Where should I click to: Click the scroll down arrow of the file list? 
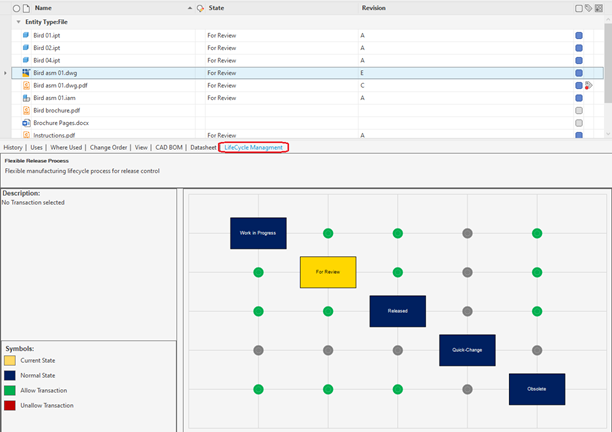(x=608, y=134)
